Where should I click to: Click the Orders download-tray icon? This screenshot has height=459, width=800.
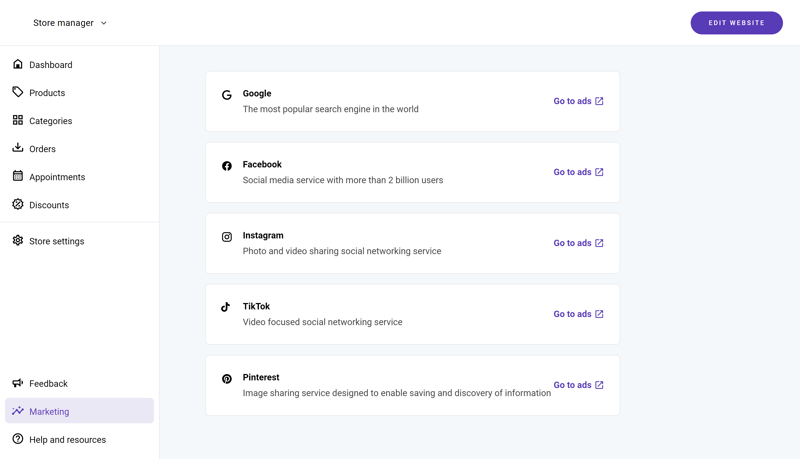coord(18,147)
